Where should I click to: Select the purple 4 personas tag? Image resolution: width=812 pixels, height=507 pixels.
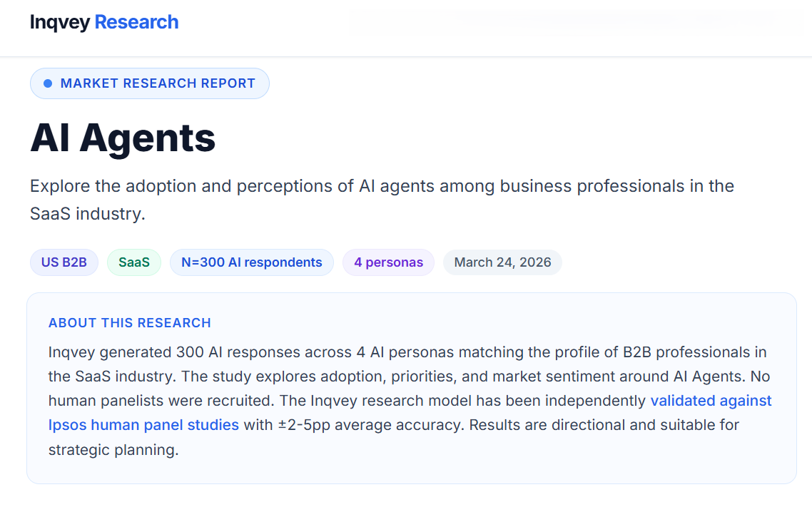(388, 262)
